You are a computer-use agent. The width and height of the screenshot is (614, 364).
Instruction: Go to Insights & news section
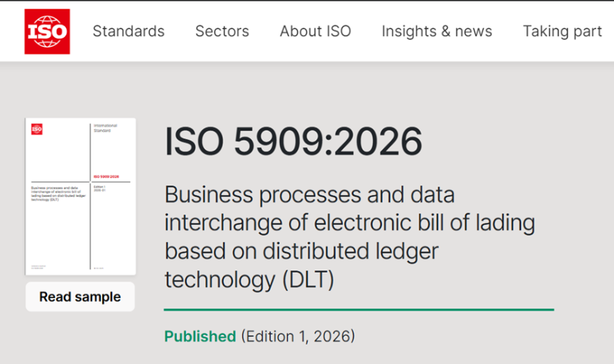436,31
